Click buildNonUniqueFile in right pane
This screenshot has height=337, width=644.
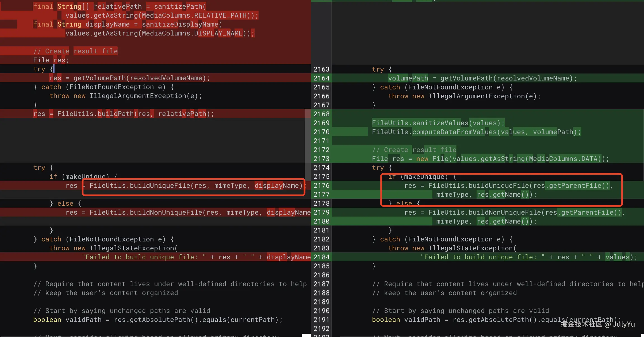click(x=505, y=212)
